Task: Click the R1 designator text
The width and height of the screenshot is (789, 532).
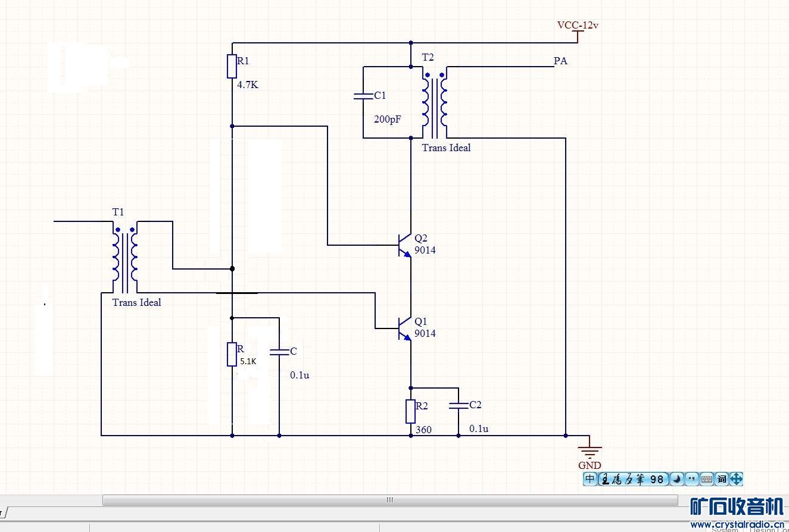Action: tap(243, 61)
